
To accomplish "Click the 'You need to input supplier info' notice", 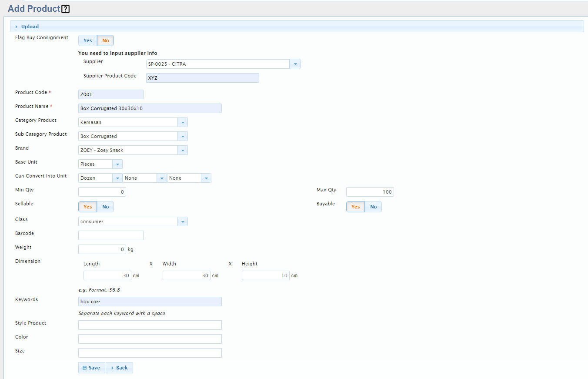I will pos(118,53).
